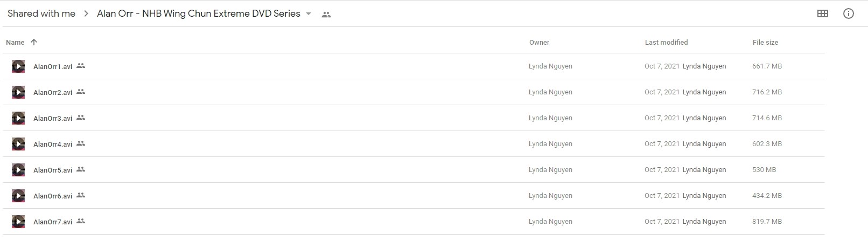The image size is (868, 240).
Task: Sort by Last modified column header
Action: (666, 42)
